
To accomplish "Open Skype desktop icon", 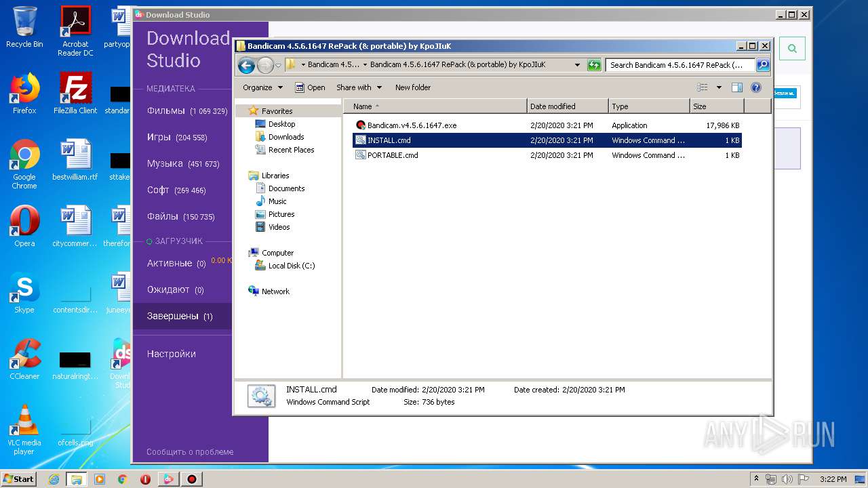I will point(24,293).
